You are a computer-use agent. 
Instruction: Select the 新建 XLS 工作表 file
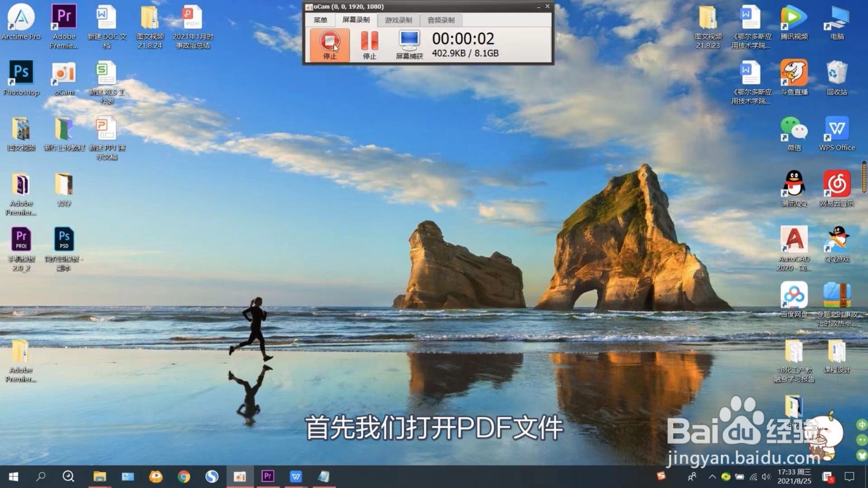107,82
